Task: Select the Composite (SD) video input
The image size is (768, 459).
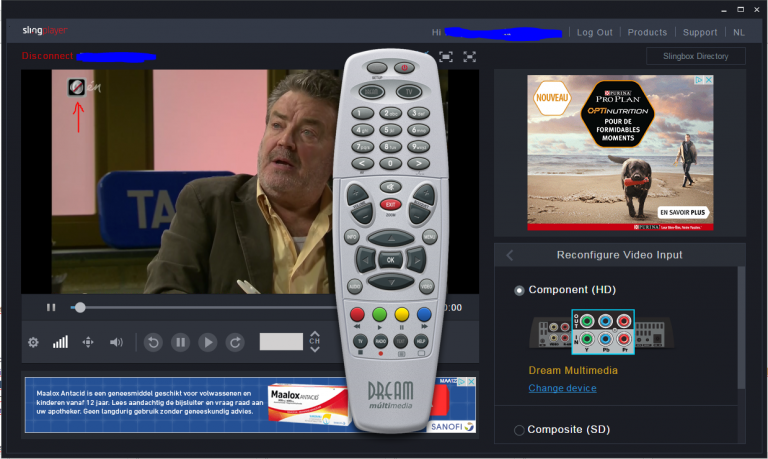Action: point(519,430)
